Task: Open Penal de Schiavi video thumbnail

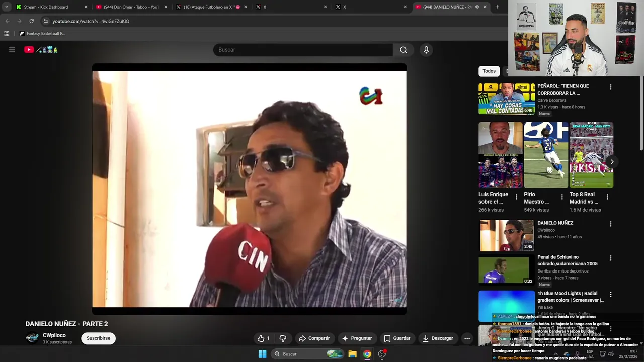Action: click(507, 270)
